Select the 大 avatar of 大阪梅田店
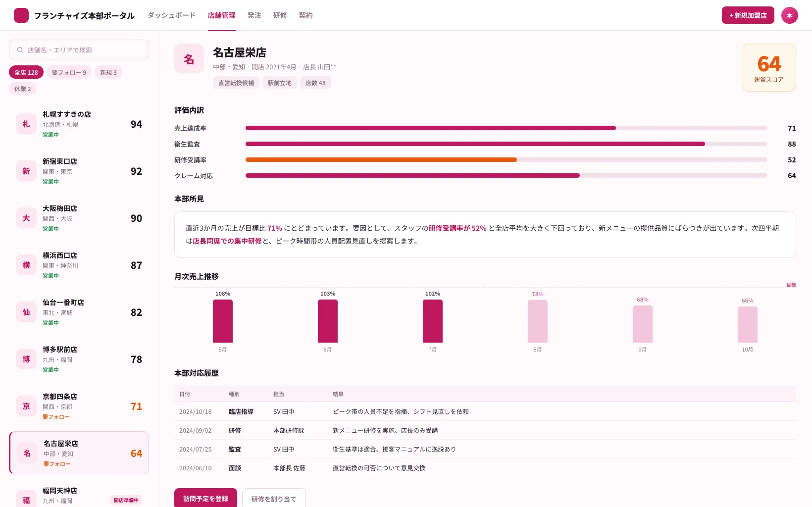The image size is (812, 507). (x=26, y=218)
